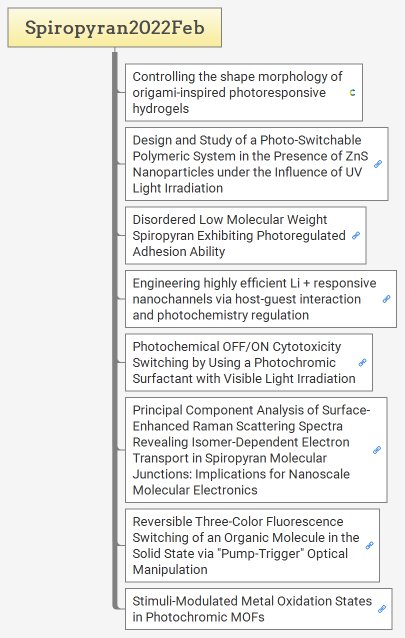The height and width of the screenshot is (638, 405).
Task: Open link icon on Photochemical OFF/ON Cytotoxicity node
Action: pyautogui.click(x=362, y=363)
